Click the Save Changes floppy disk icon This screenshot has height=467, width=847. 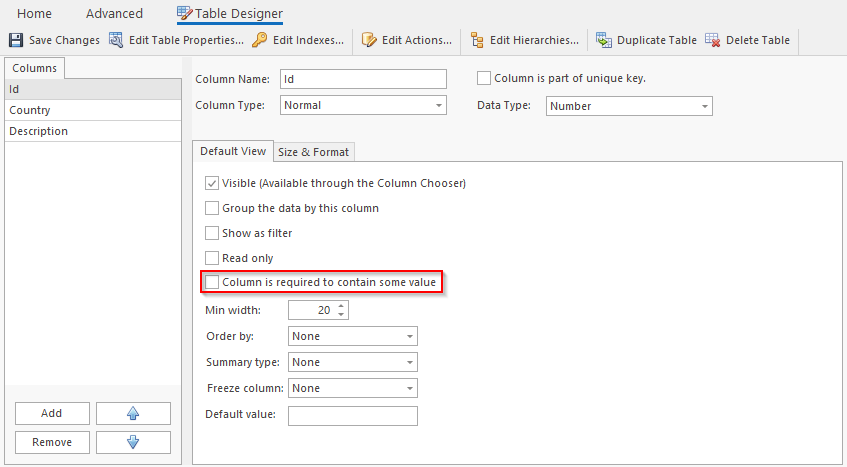click(x=16, y=40)
